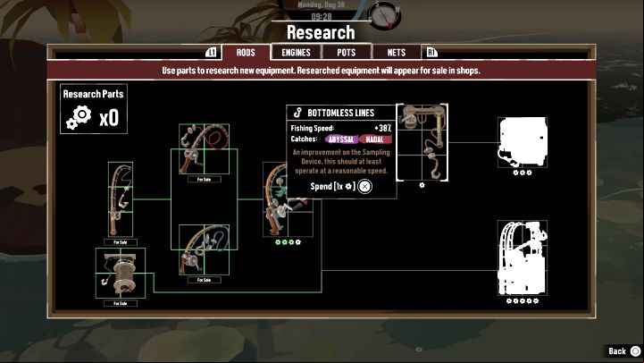Click the single gear cost under Bottomless Lines
The image size is (644, 363).
click(422, 185)
